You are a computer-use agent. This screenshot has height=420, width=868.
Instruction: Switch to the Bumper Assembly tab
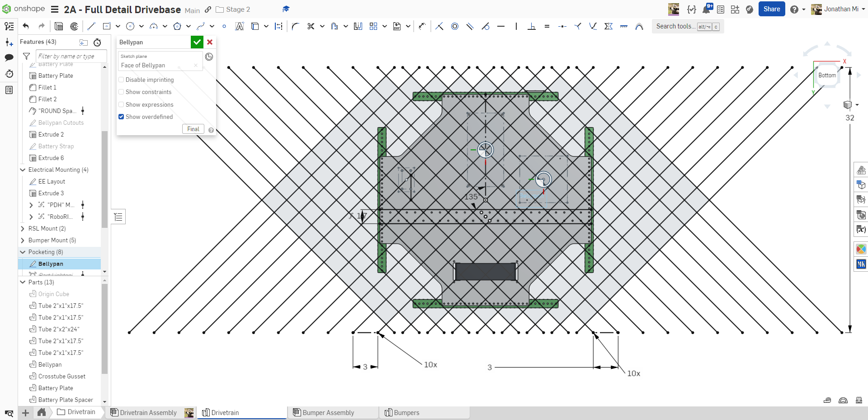pyautogui.click(x=328, y=413)
